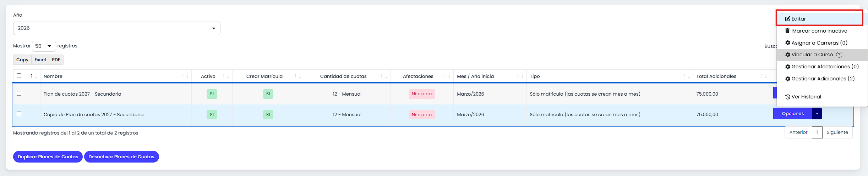This screenshot has width=868, height=176.
Task: Click gear icon beside Vincular a Curso
Action: [787, 55]
